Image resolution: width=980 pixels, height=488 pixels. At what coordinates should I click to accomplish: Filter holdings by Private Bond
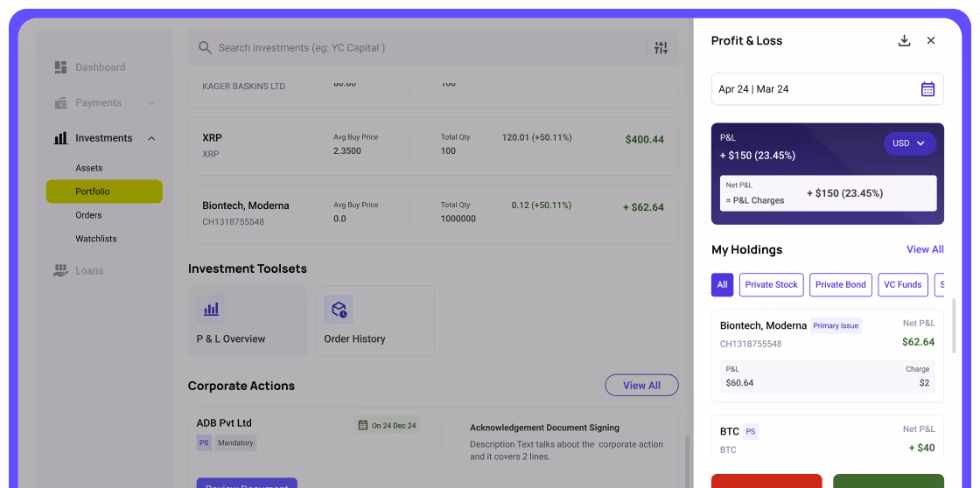(841, 284)
